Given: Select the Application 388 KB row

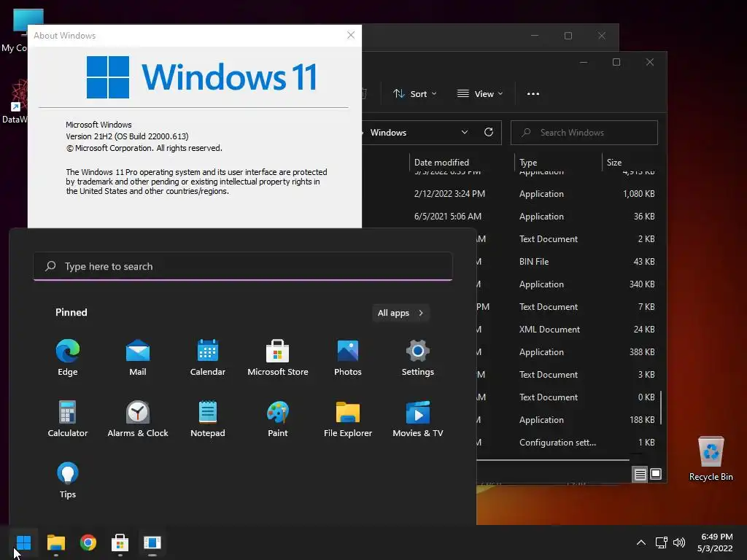Looking at the screenshot, I should [567, 352].
